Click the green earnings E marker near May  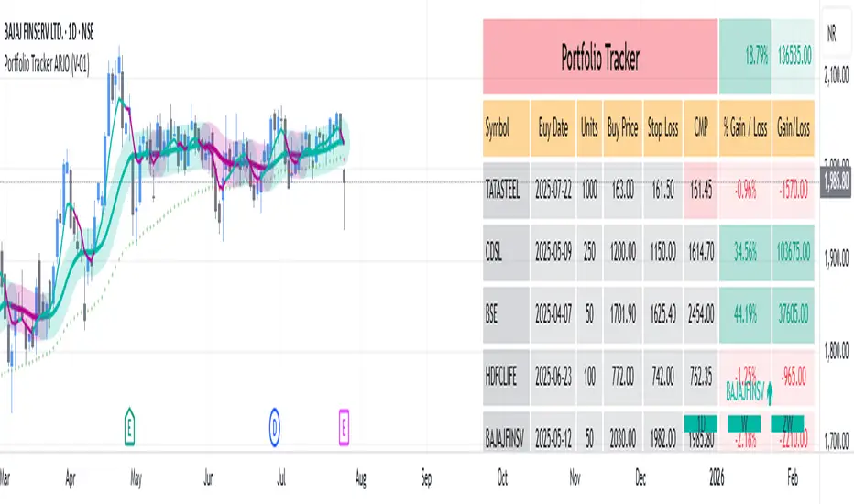(129, 426)
